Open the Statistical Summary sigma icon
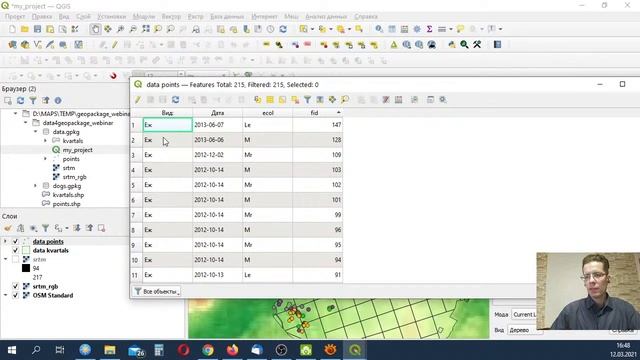The image size is (640, 360). point(429,29)
